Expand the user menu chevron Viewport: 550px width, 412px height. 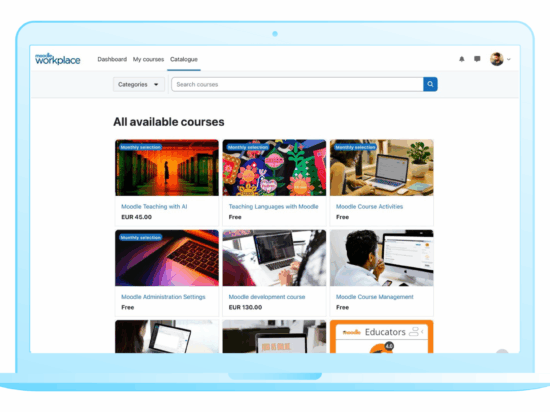(509, 59)
